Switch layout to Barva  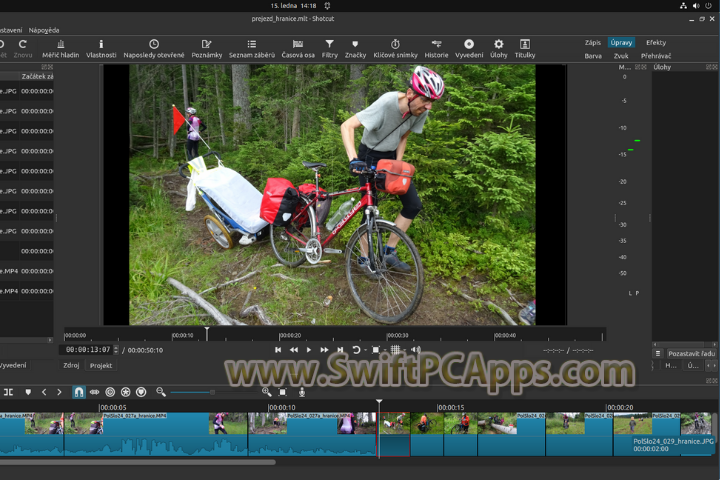click(x=593, y=56)
